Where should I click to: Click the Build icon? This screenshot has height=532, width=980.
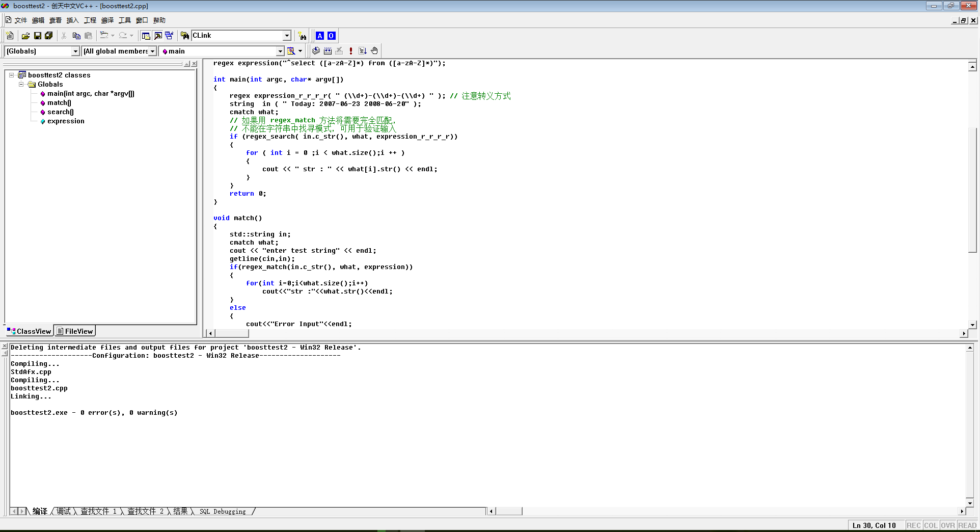(x=328, y=51)
